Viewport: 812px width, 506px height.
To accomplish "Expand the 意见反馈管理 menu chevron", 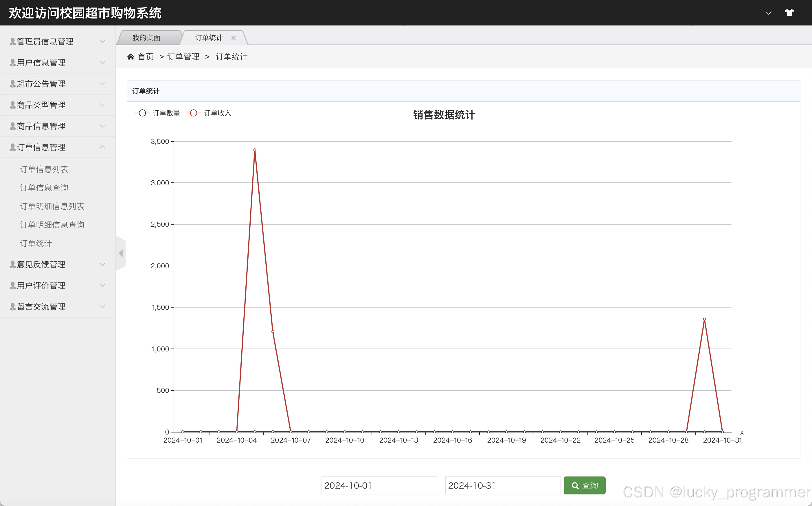I will click(x=102, y=264).
